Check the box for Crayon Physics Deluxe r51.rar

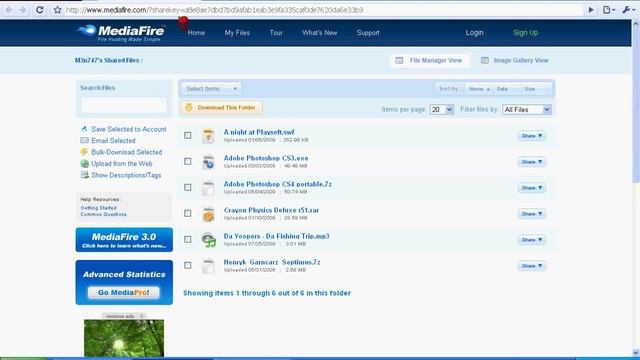187,213
